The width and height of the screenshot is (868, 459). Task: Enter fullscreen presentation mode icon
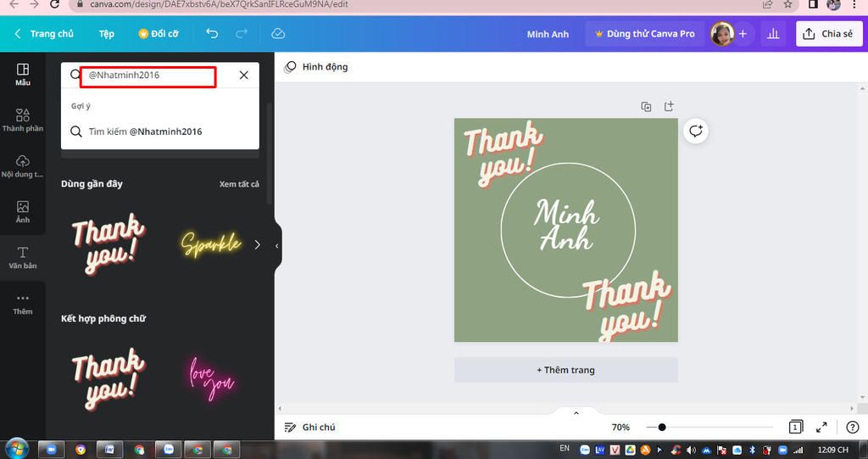(822, 427)
